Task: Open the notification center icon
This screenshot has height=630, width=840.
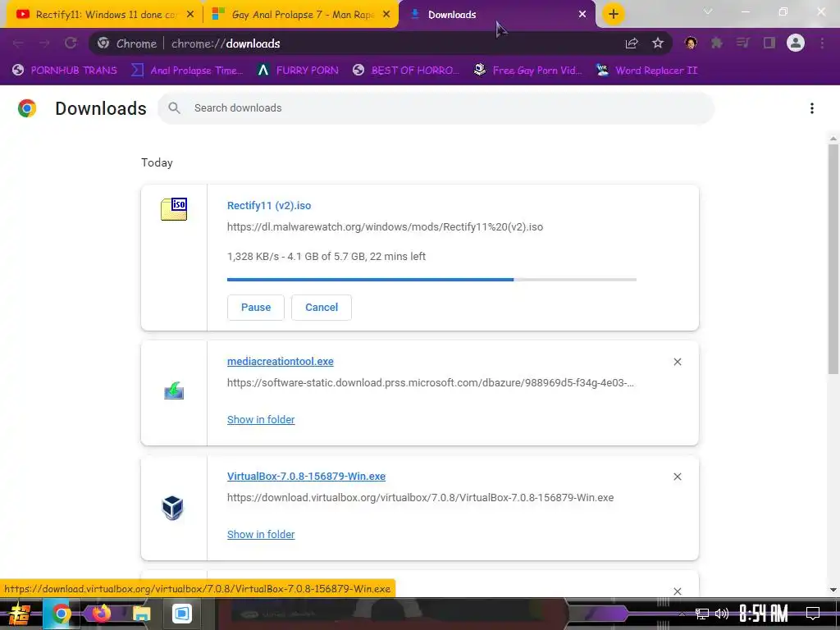Action: 813,614
